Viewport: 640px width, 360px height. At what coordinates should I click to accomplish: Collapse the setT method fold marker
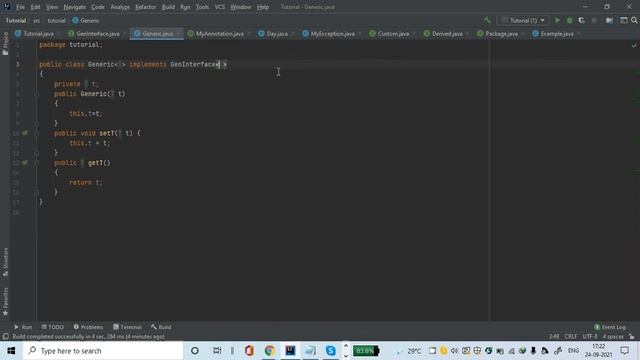(x=37, y=133)
